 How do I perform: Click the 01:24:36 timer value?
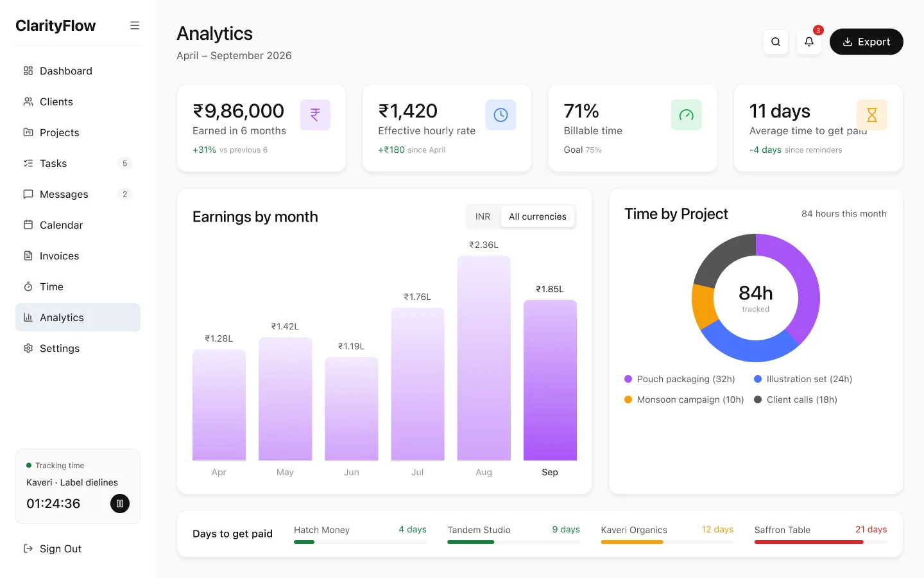click(x=53, y=504)
